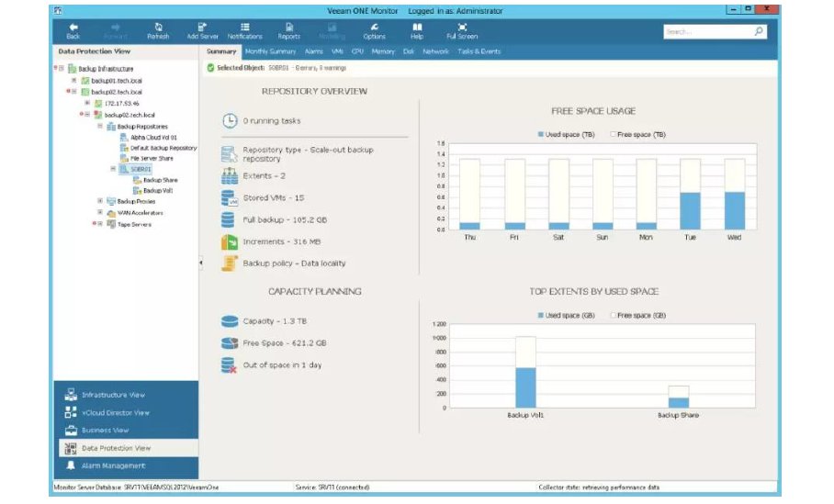Switch to Full Screen mode
This screenshot has height=504, width=834.
pyautogui.click(x=462, y=31)
